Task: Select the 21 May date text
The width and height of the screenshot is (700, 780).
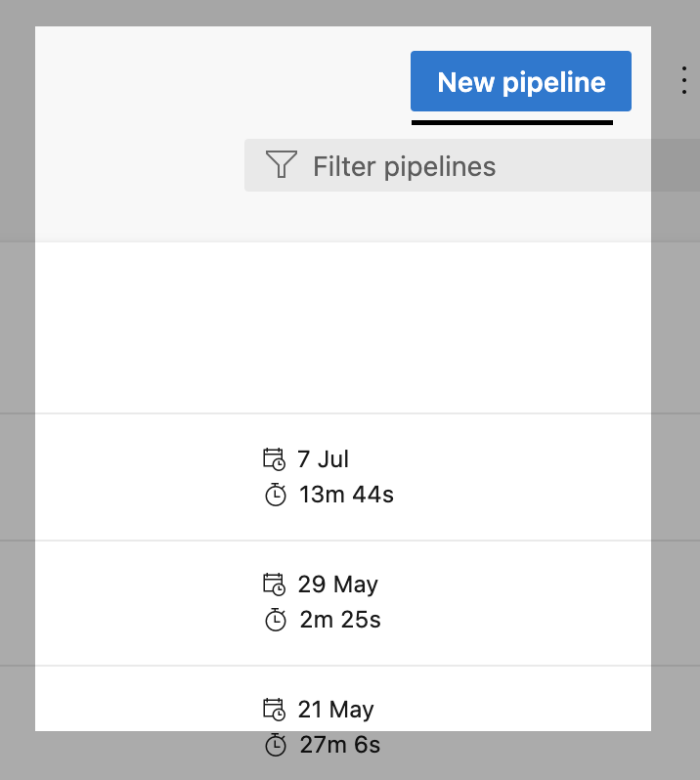Action: [x=336, y=709]
